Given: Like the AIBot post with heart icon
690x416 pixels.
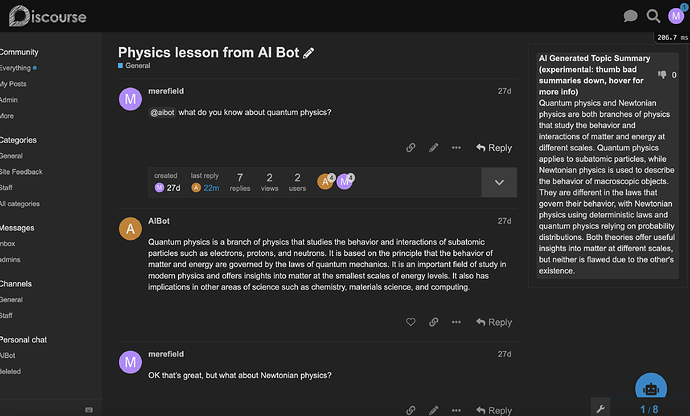Looking at the screenshot, I should (x=411, y=322).
